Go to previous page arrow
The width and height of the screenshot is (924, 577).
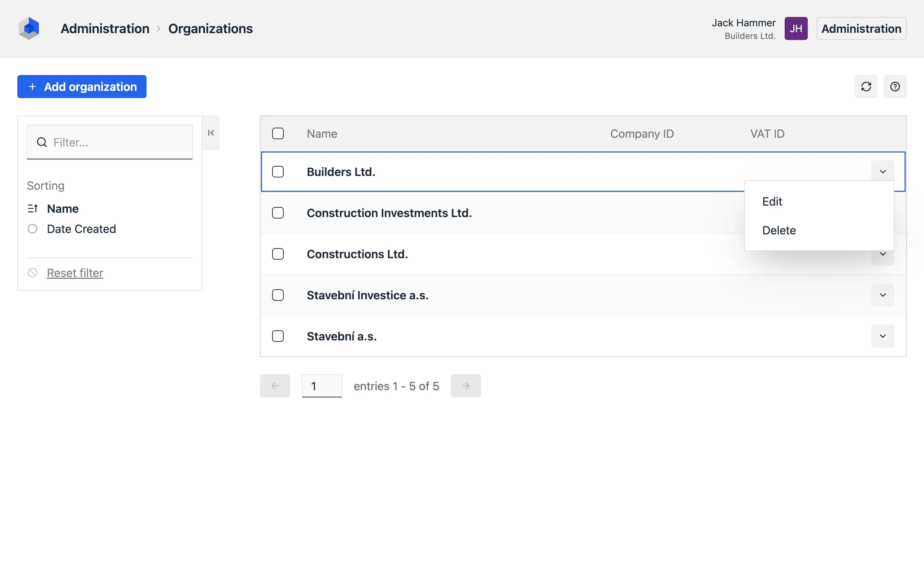(x=275, y=386)
